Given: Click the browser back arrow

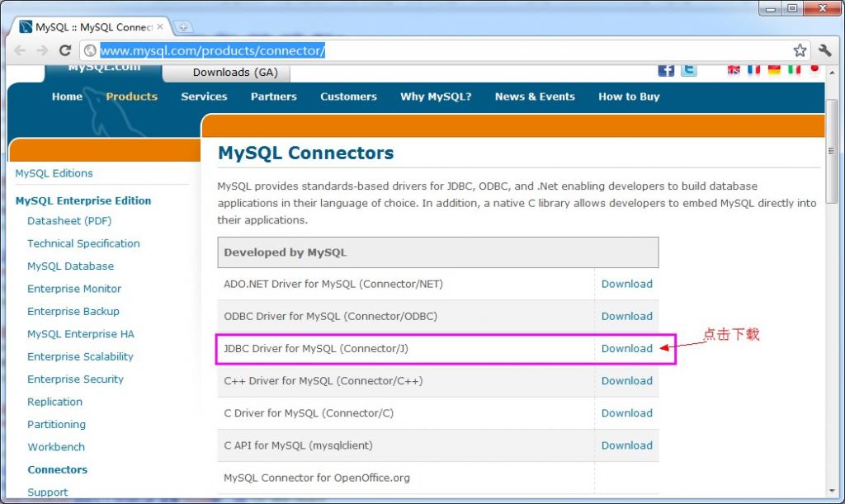Looking at the screenshot, I should (20, 50).
